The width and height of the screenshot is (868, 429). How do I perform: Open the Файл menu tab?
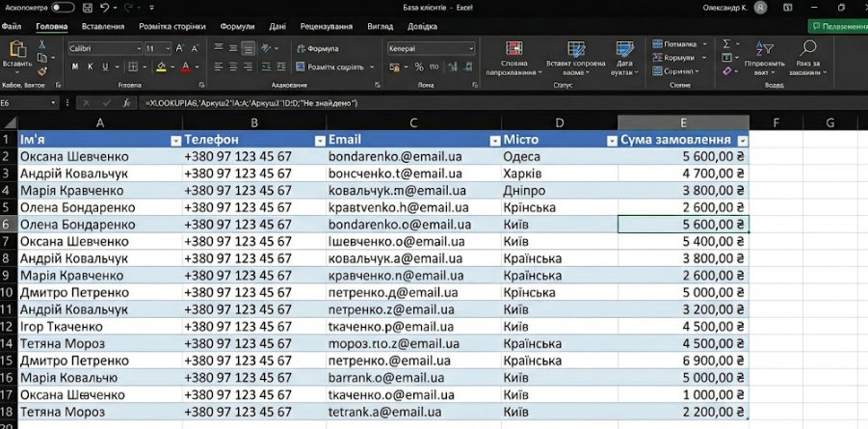point(11,27)
